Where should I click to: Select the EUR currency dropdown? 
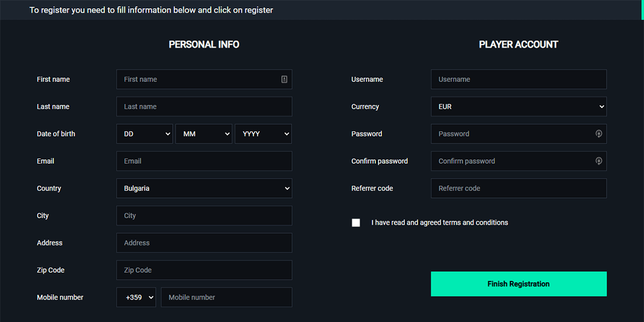(x=518, y=107)
